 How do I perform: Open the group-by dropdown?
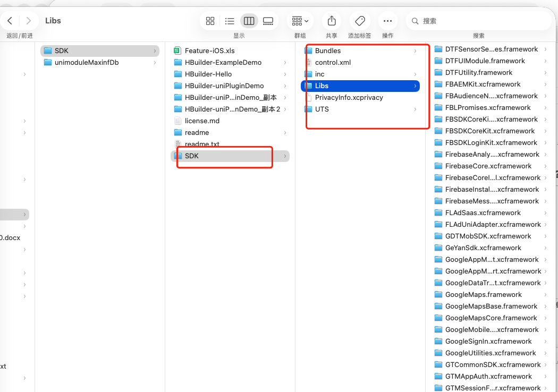point(300,21)
